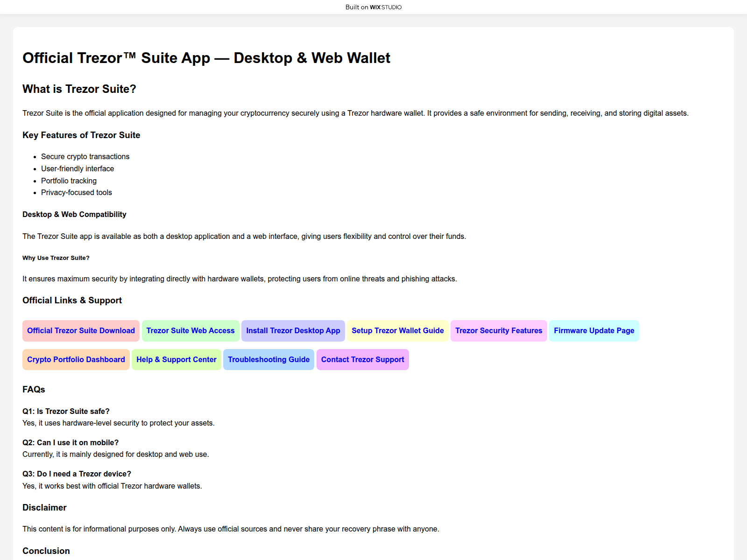Image resolution: width=747 pixels, height=560 pixels.
Task: Click the answer 'Yes, it works best with official Trezor'
Action: [112, 486]
